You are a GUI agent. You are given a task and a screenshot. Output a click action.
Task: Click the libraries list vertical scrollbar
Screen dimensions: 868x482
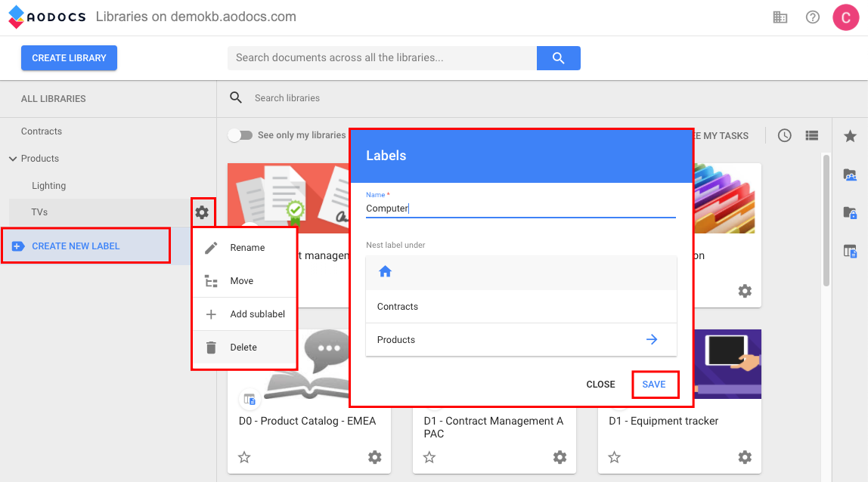pyautogui.click(x=826, y=221)
